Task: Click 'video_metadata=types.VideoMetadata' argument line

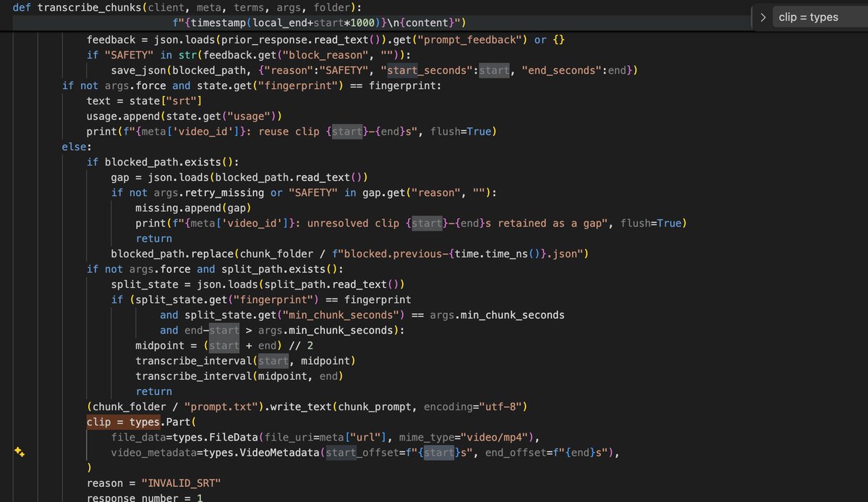Action: point(365,453)
